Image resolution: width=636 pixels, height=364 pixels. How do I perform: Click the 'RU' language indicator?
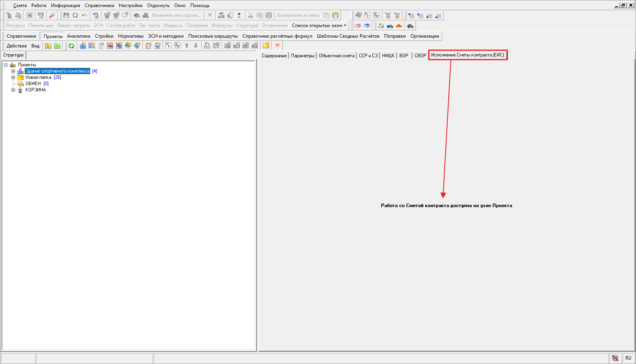(628, 358)
